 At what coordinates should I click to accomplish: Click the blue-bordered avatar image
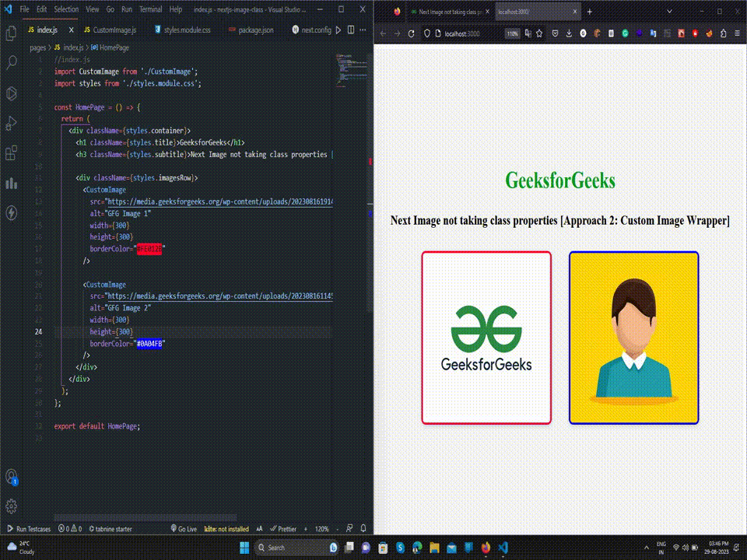(x=633, y=338)
